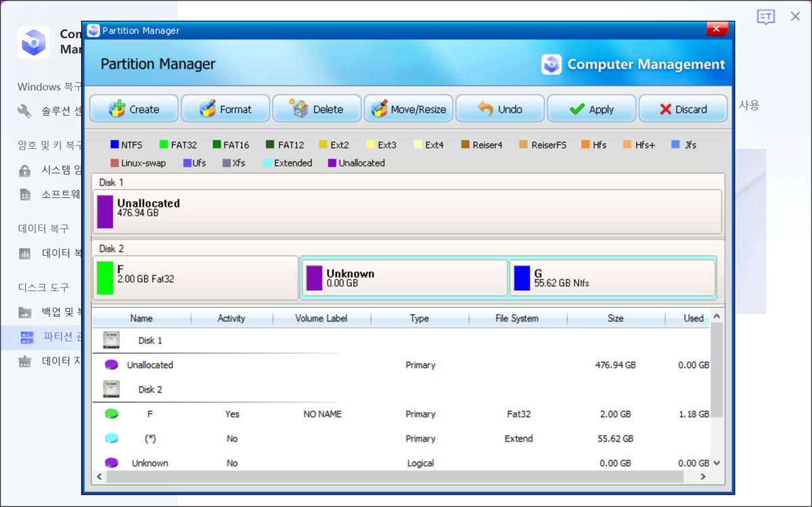
Task: Select the Disk 1 Unallocated 476.94 GB block
Action: pyautogui.click(x=408, y=212)
